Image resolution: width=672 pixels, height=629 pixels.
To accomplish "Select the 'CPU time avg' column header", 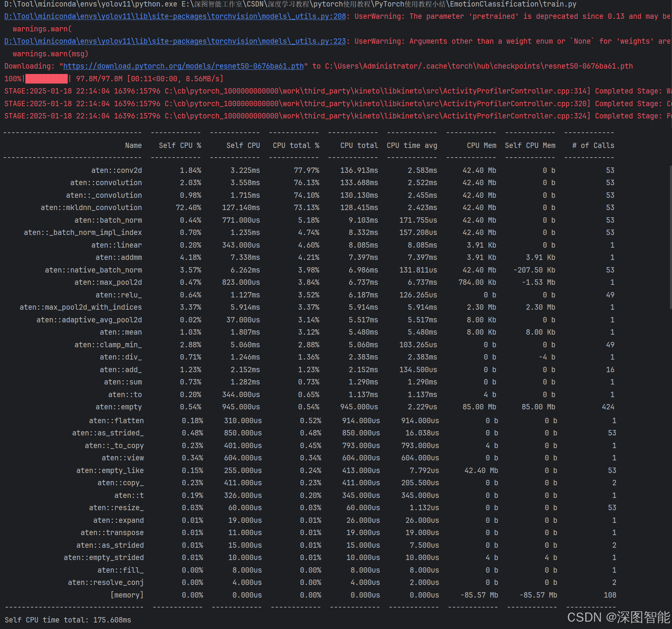I will click(412, 146).
